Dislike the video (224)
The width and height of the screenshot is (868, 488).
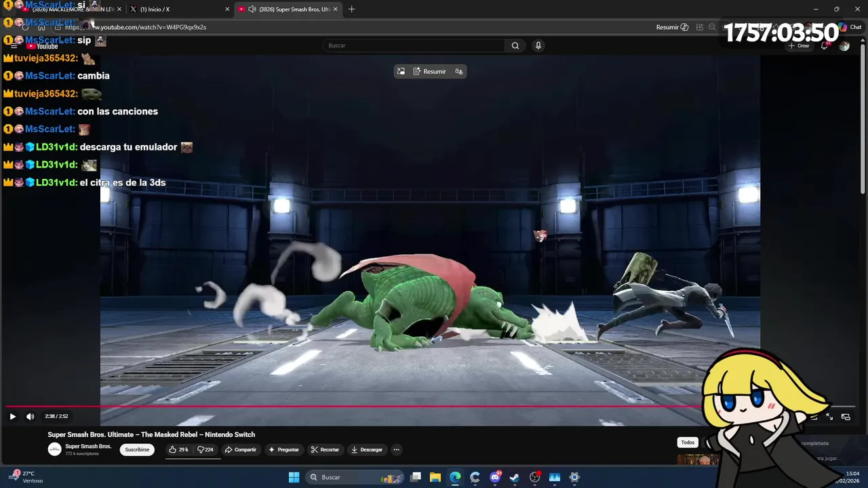(x=205, y=449)
